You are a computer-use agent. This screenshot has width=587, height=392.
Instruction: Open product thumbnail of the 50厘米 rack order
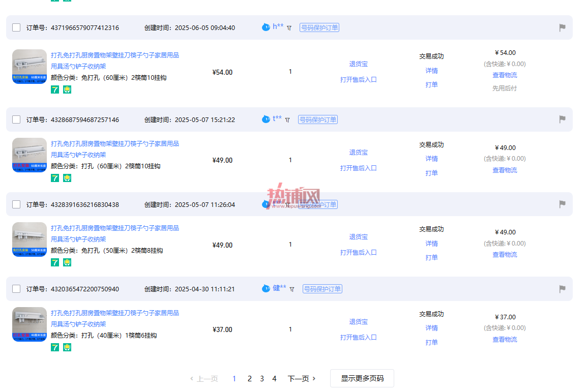29,239
